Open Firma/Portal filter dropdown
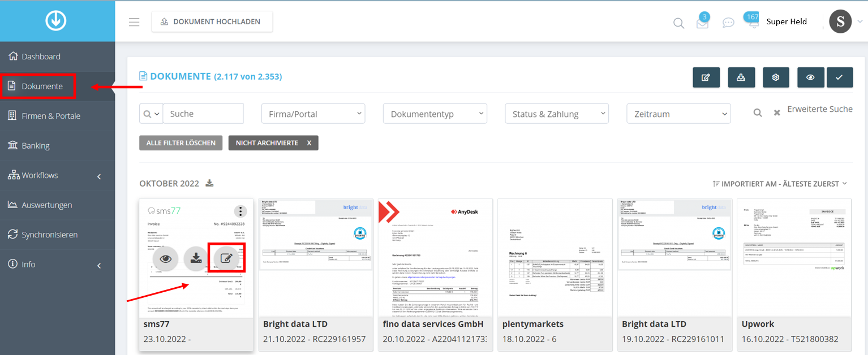Image resolution: width=868 pixels, height=355 pixels. (313, 114)
